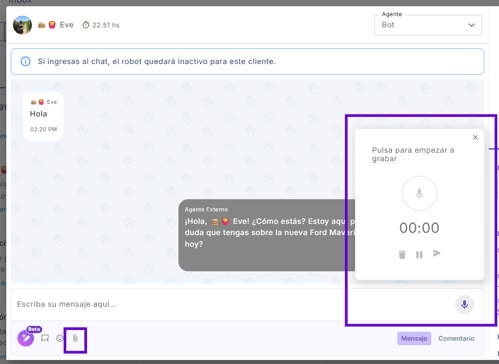Viewport: 499px width, 364px height.
Task: Click the purple microphone icon in the message box
Action: click(x=464, y=304)
